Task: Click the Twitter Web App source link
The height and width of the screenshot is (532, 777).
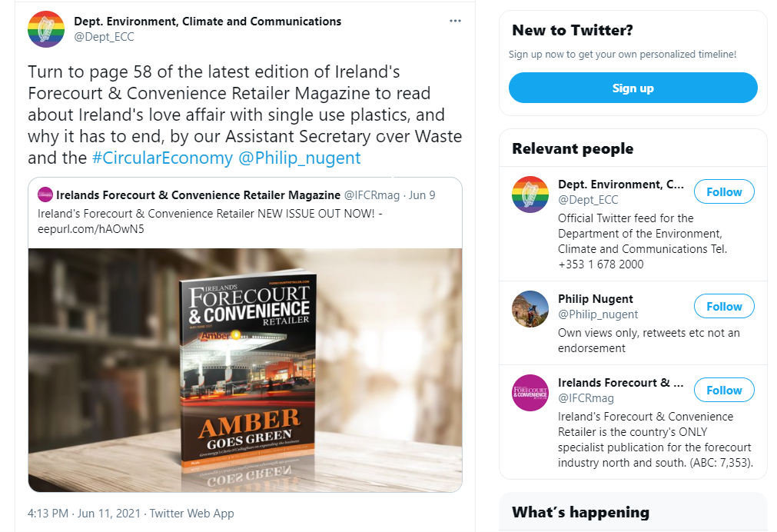Action: 191,513
